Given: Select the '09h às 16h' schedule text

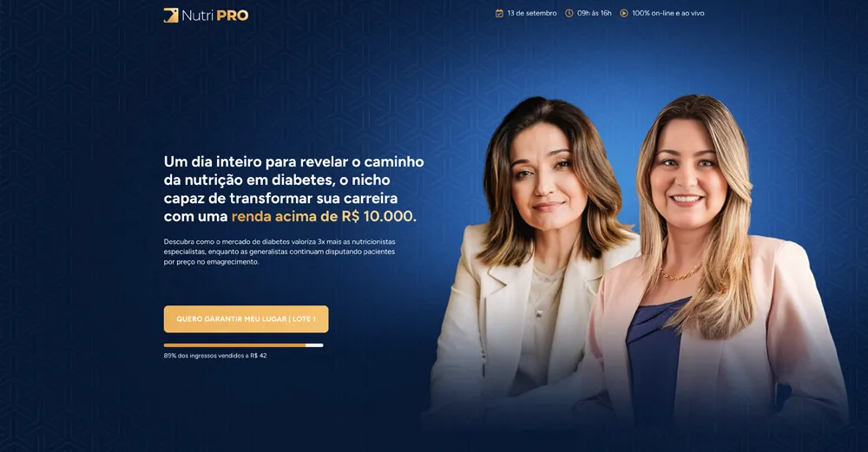Looking at the screenshot, I should pyautogui.click(x=594, y=13).
